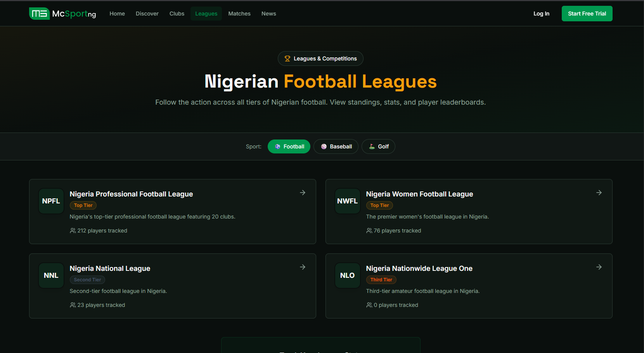This screenshot has width=644, height=353.
Task: Open the Nigeria Professional Football League arrow
Action: 303,193
